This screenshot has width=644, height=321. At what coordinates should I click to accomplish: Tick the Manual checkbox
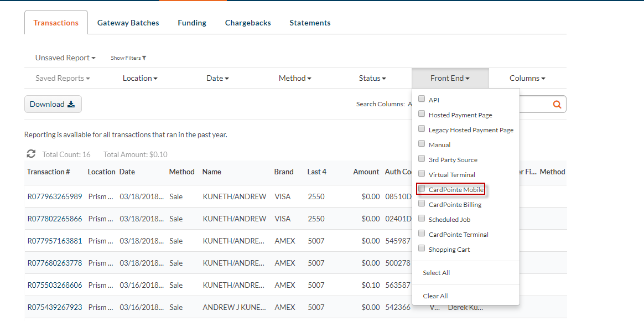coord(422,143)
